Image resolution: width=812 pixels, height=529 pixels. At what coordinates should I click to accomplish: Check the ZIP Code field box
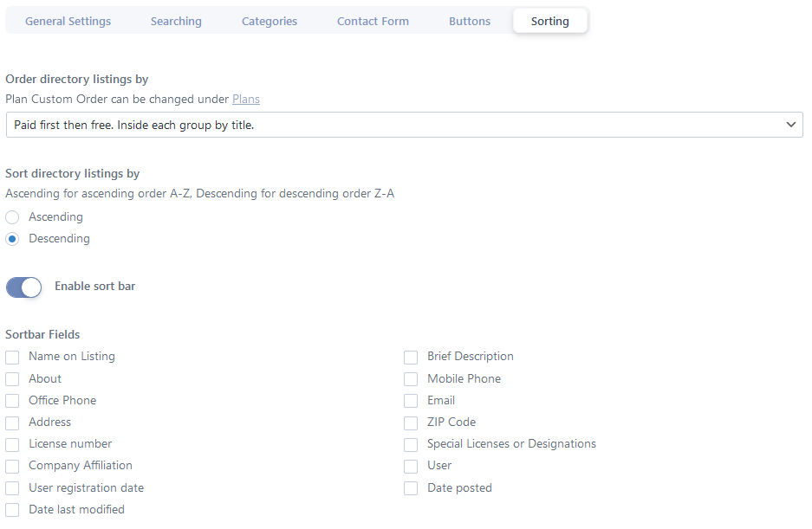tap(411, 423)
